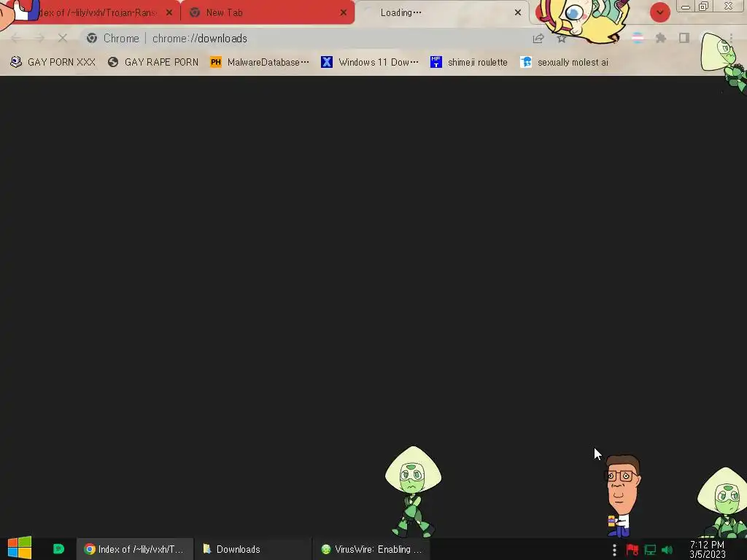Open the Downloads folder taskbar button
The width and height of the screenshot is (747, 560).
(253, 549)
